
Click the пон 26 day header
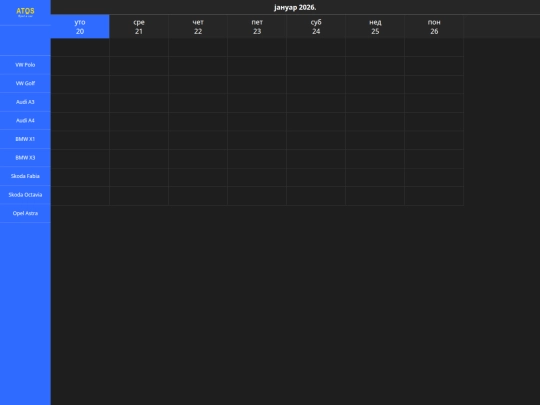coord(434,27)
